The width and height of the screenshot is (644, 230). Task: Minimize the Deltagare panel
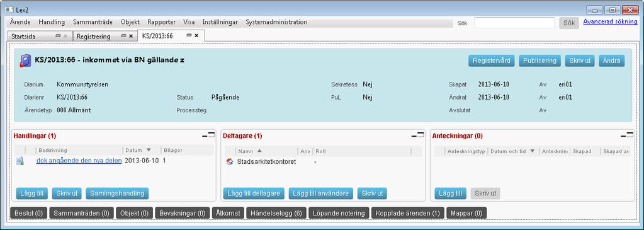coord(414,135)
